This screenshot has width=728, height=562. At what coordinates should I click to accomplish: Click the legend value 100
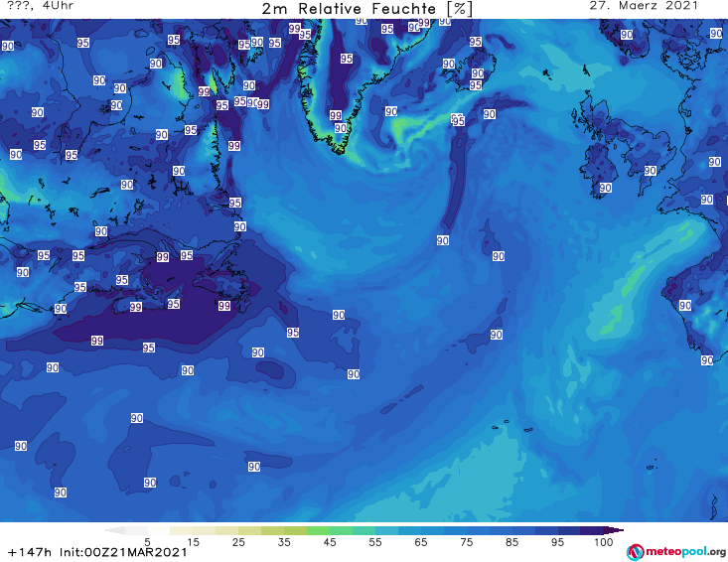[x=604, y=542]
